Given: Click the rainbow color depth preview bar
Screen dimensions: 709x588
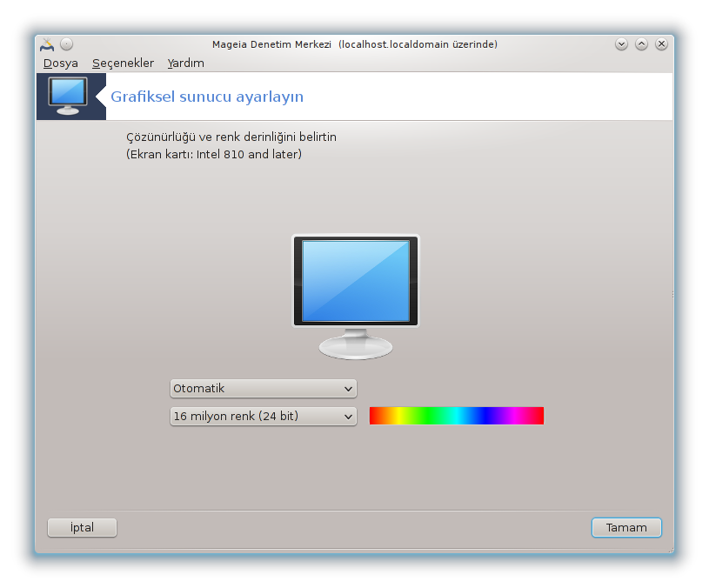Looking at the screenshot, I should (x=456, y=416).
